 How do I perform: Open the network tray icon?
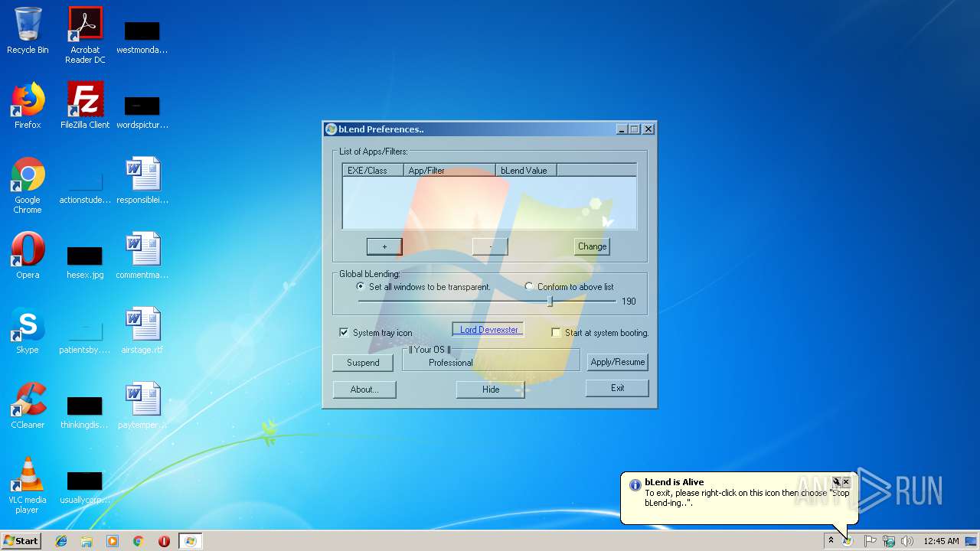[x=889, y=541]
